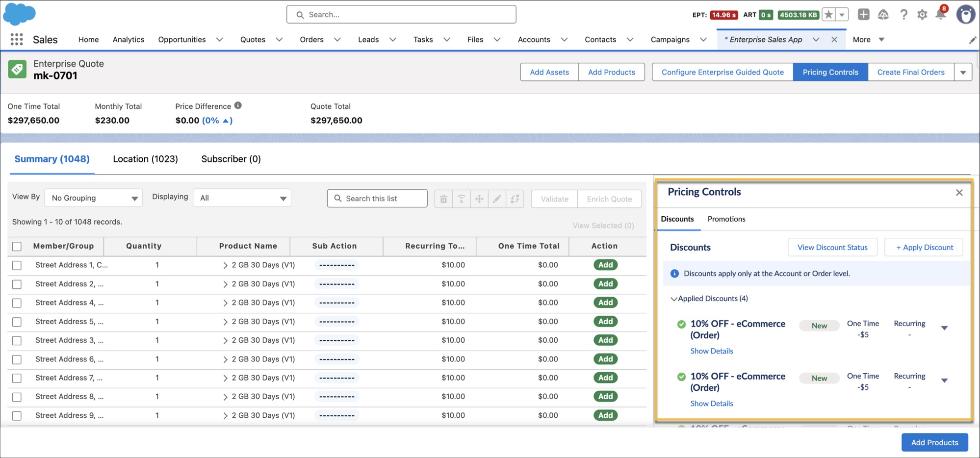
Task: Close the Enterprise Sales App tab
Action: (834, 40)
